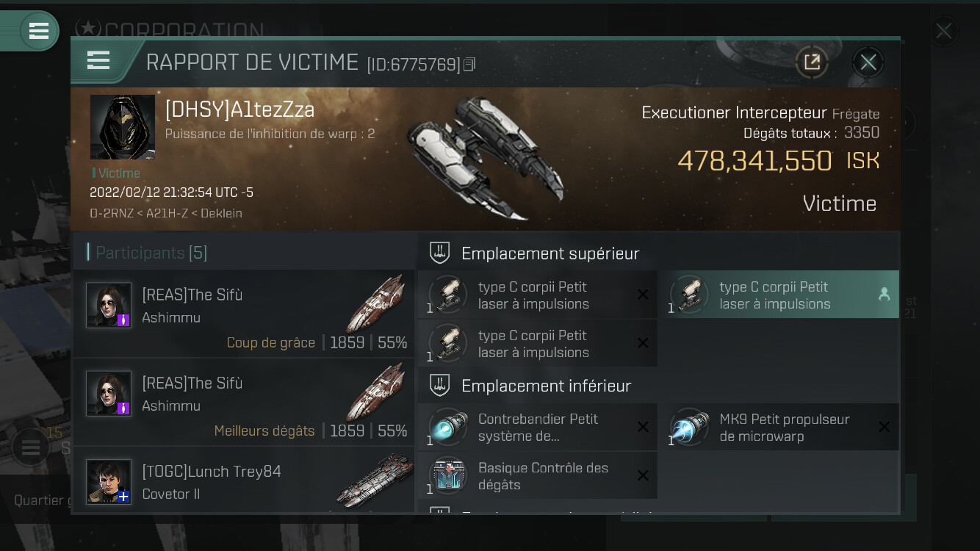Open the D-2RNZ system location link

coord(112,213)
